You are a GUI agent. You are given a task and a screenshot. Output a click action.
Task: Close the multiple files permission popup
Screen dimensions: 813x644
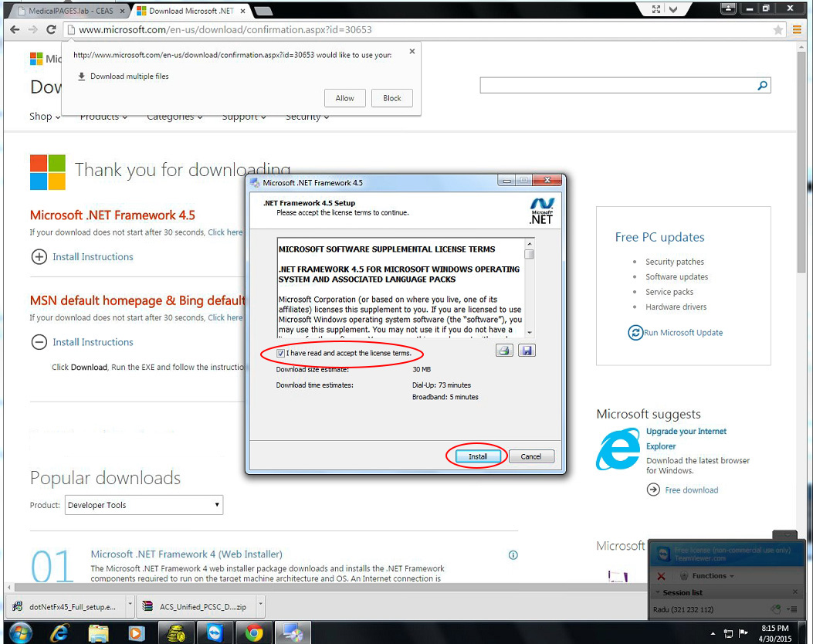[412, 51]
